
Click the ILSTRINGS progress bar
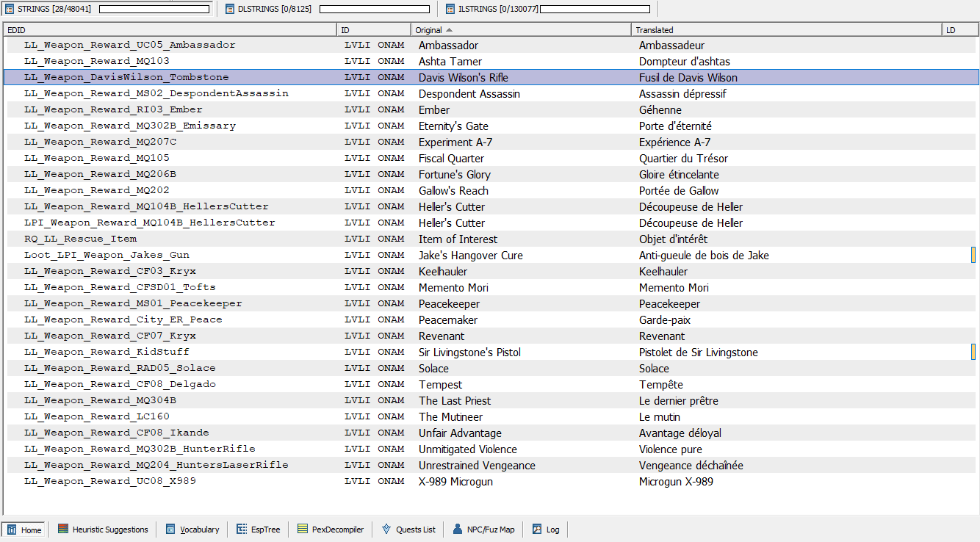pos(595,9)
